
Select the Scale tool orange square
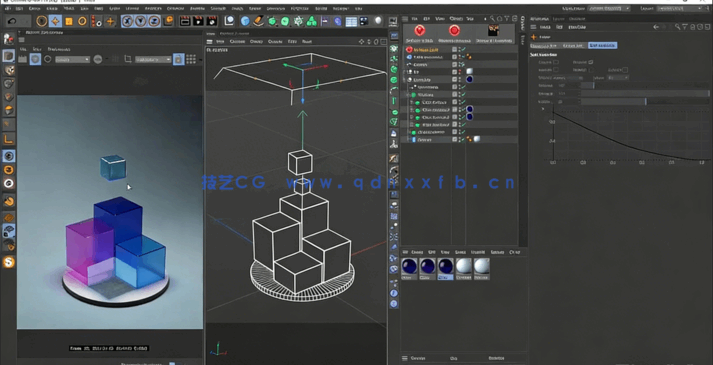point(69,21)
